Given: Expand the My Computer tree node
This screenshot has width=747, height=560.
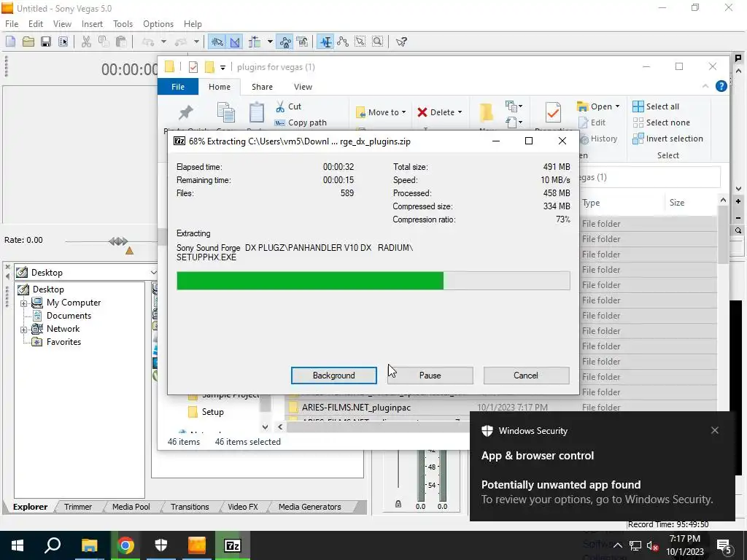Looking at the screenshot, I should [23, 303].
